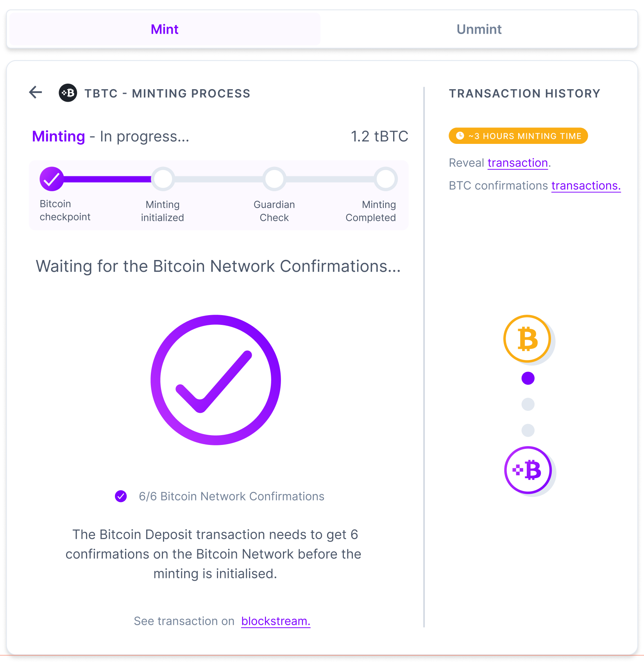The width and height of the screenshot is (644, 667).
Task: Click the purple dot in transaction history timeline
Action: pos(528,378)
